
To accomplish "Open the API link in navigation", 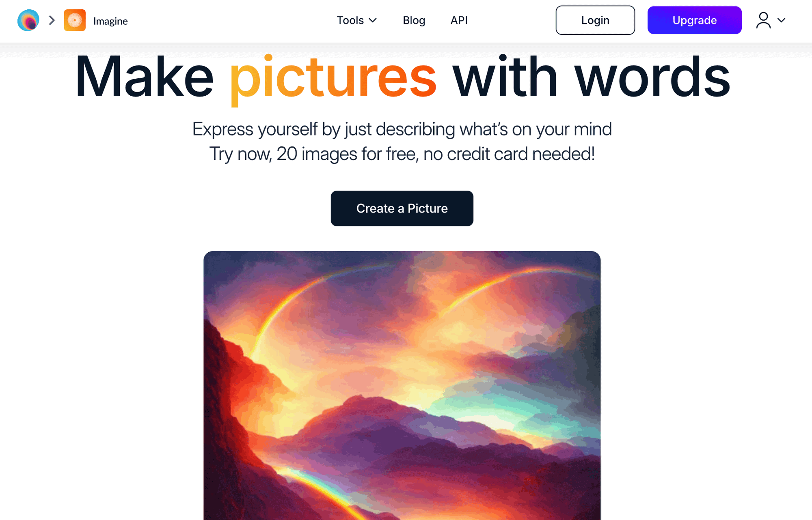I will click(x=459, y=20).
